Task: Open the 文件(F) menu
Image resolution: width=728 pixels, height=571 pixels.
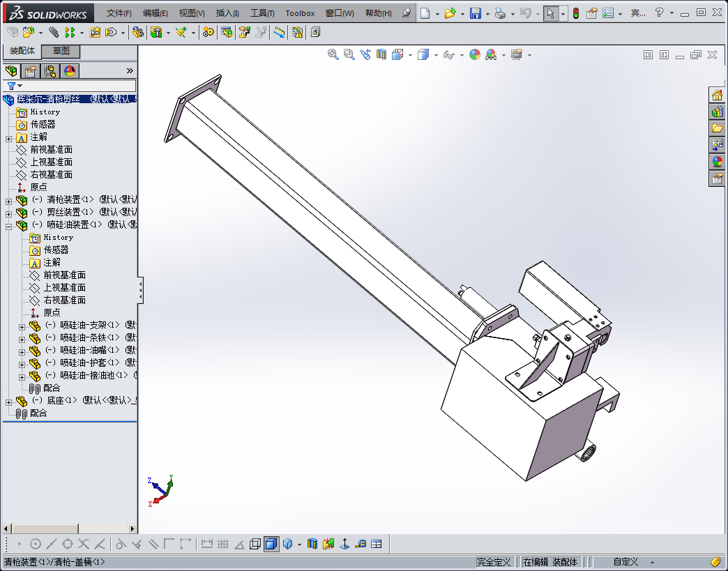Action: click(x=119, y=13)
